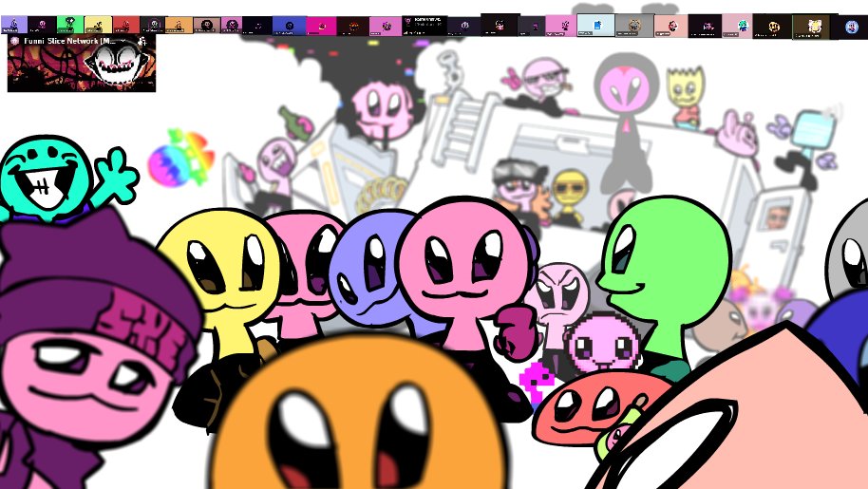Screen dimensions: 868x489
Task: Select the participant tile with bright green background
Action: [x=70, y=25]
